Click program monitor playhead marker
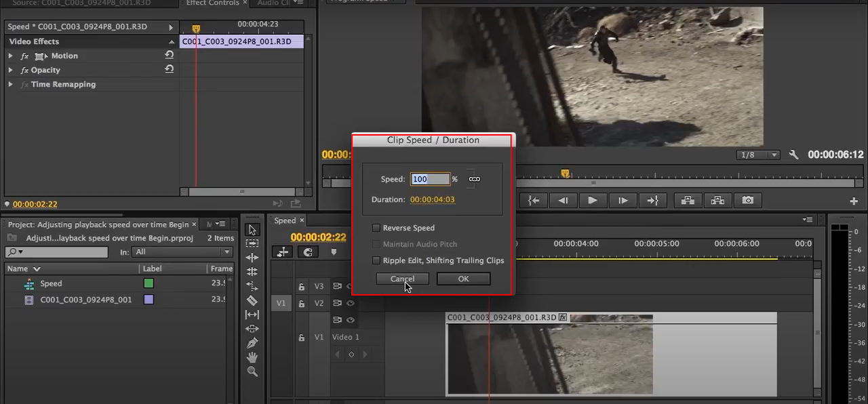868x404 pixels. click(x=565, y=174)
